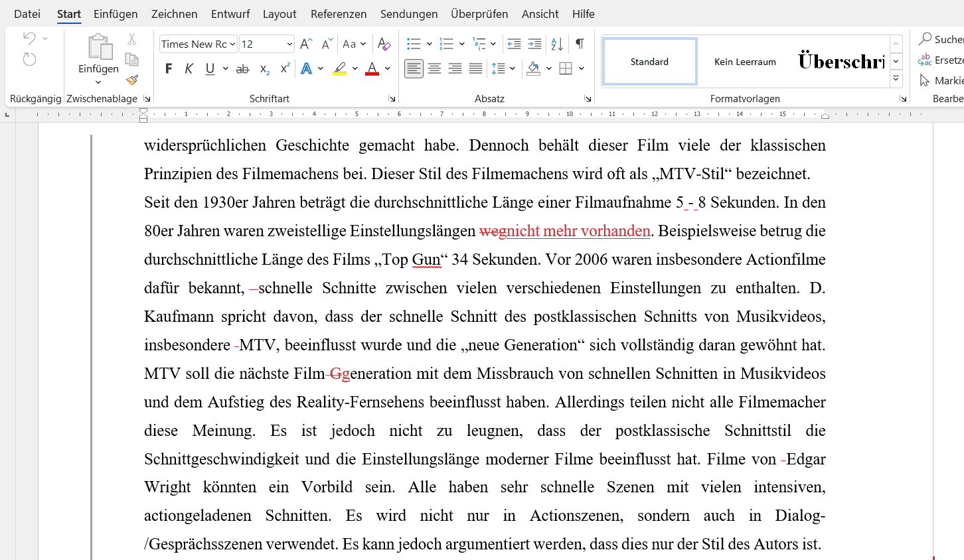Apply the red font color swatch
964x560 pixels.
[372, 69]
